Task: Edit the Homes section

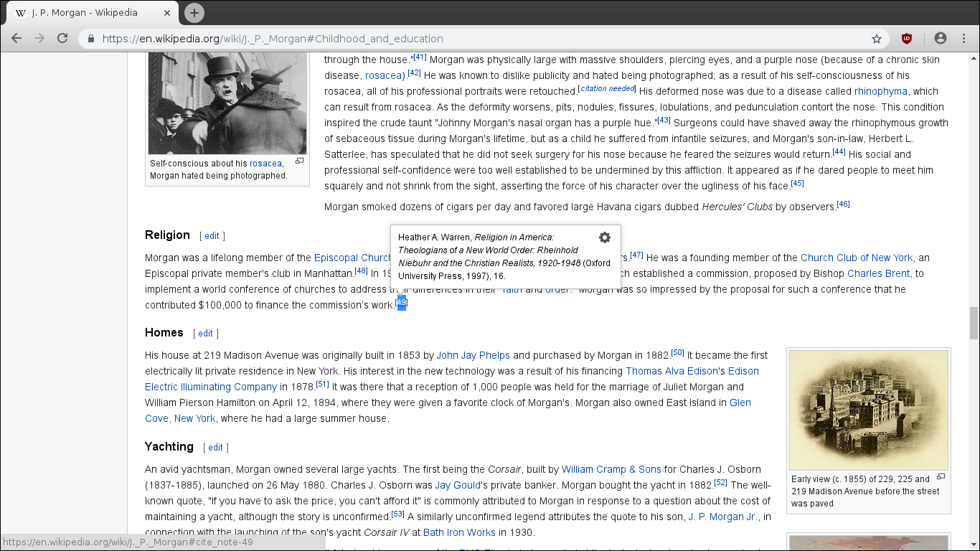Action: point(205,334)
